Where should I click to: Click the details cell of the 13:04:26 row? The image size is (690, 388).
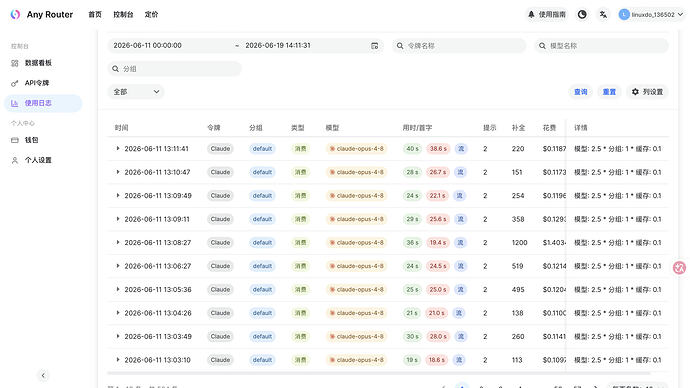[617, 313]
